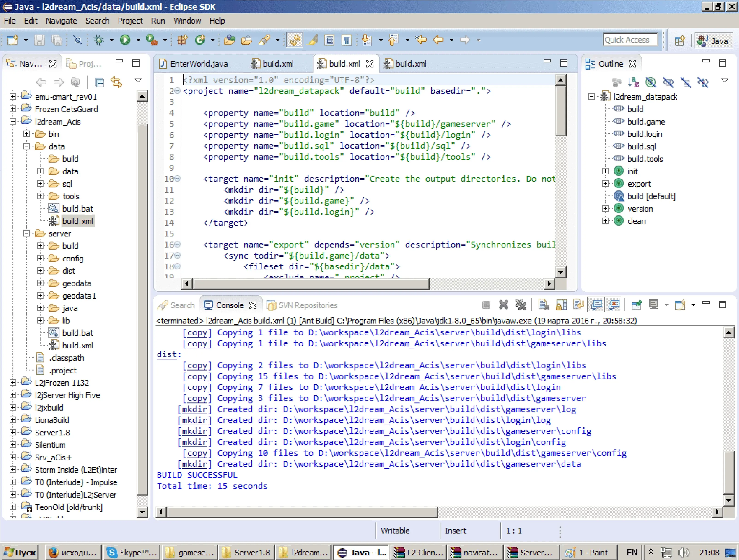Click the New Java Class icon

click(x=200, y=40)
